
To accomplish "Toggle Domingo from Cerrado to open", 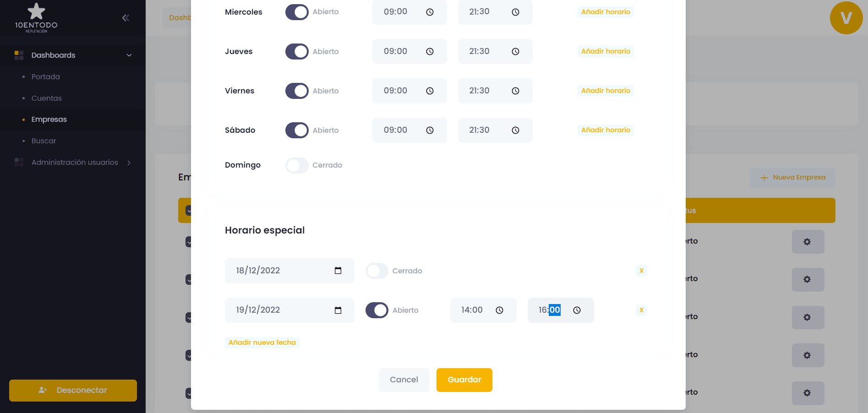I will (x=297, y=165).
